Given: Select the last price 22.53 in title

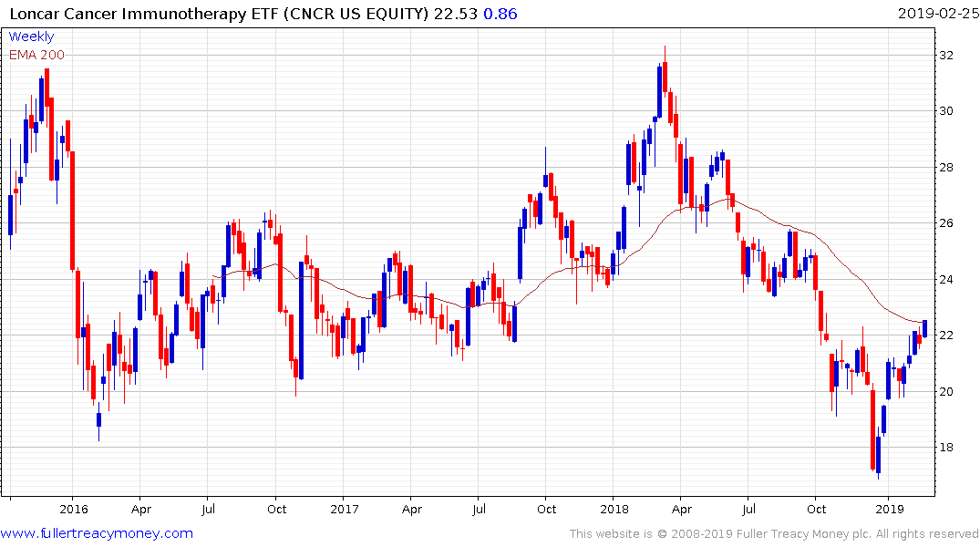Looking at the screenshot, I should (x=456, y=14).
